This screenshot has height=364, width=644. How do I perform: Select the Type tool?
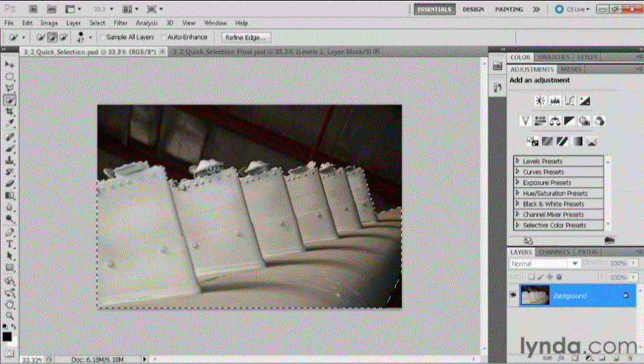pos(10,244)
